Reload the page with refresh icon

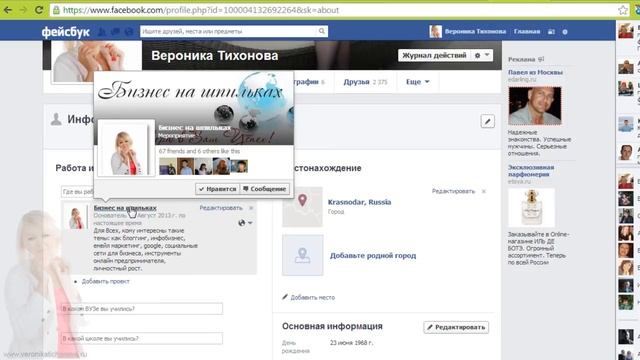pos(39,10)
